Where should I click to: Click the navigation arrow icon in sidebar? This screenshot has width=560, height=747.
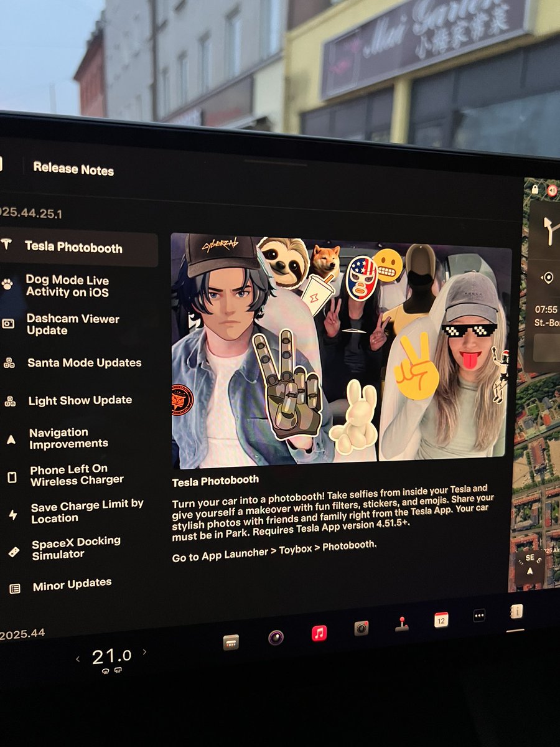click(11, 439)
